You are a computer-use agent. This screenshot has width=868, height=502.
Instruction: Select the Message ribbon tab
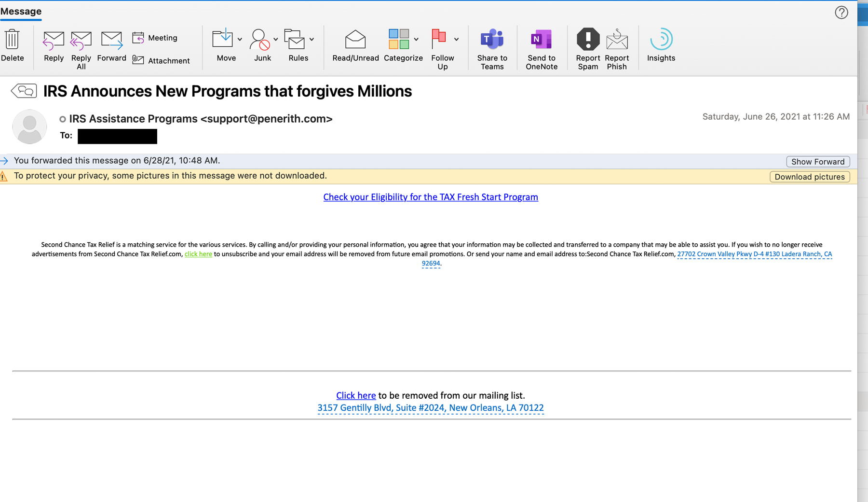(x=20, y=11)
